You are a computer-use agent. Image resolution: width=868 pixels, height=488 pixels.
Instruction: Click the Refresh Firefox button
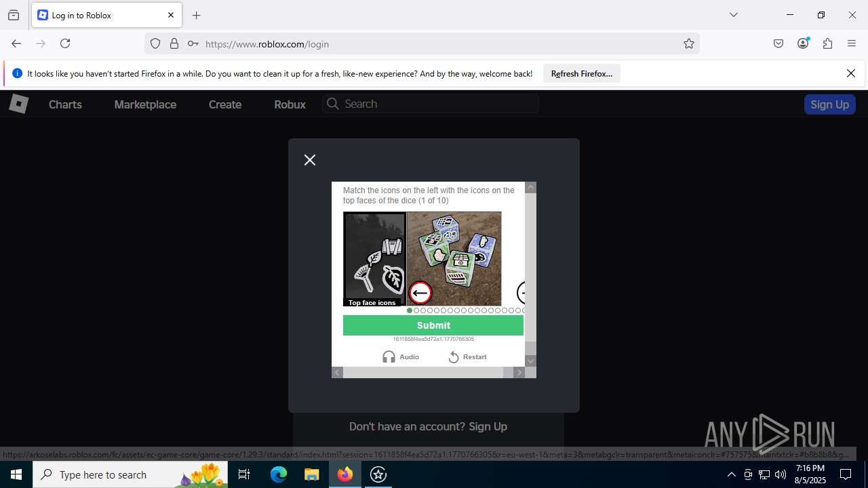point(581,73)
